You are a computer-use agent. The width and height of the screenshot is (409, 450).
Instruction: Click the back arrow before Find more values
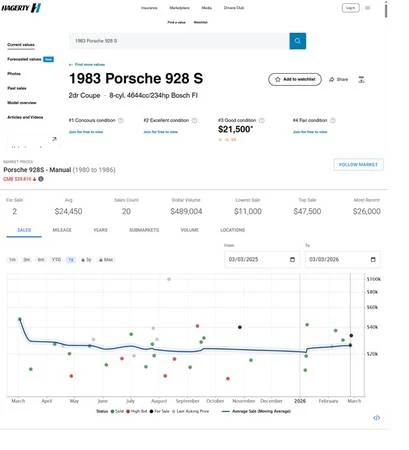(x=71, y=65)
